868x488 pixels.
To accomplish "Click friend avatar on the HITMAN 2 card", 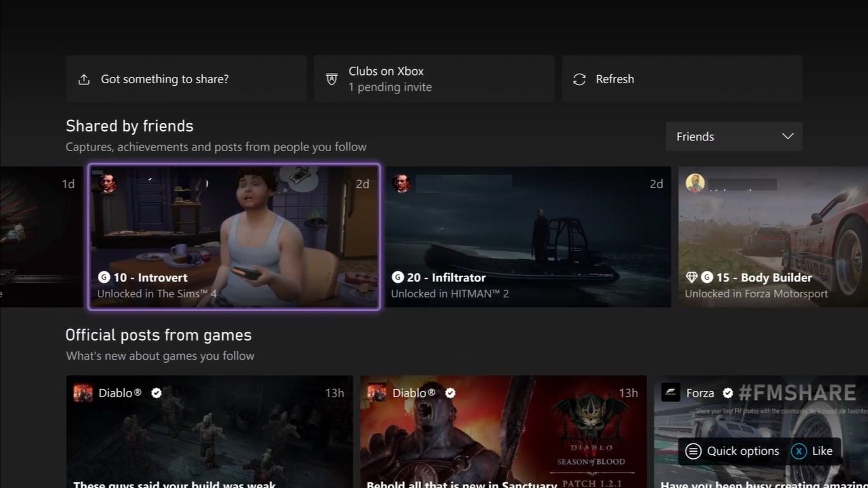I will click(401, 183).
